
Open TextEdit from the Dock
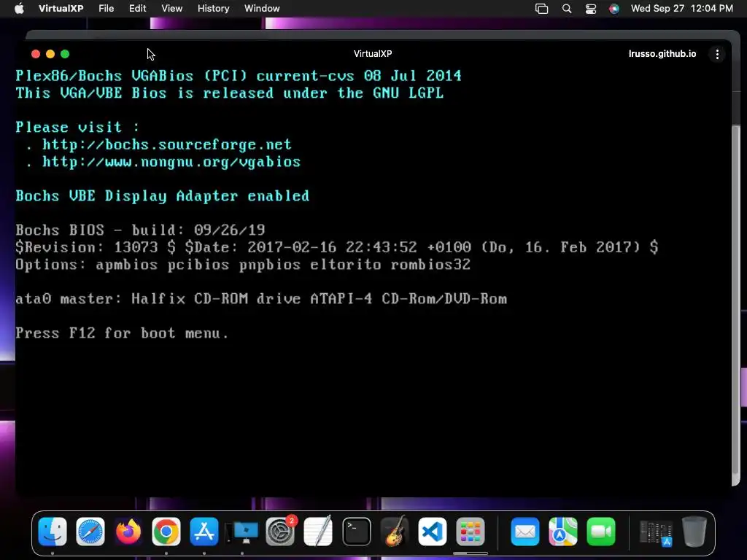pos(318,532)
